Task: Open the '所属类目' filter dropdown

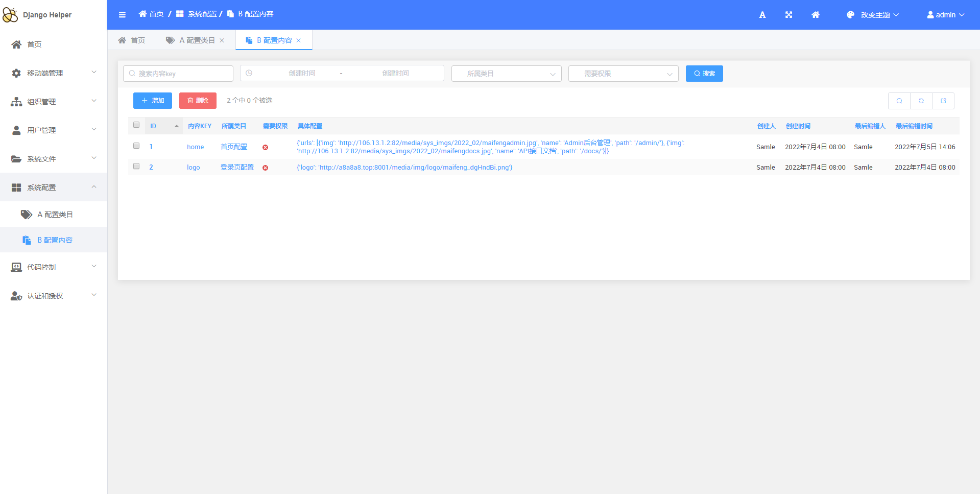Action: [506, 74]
